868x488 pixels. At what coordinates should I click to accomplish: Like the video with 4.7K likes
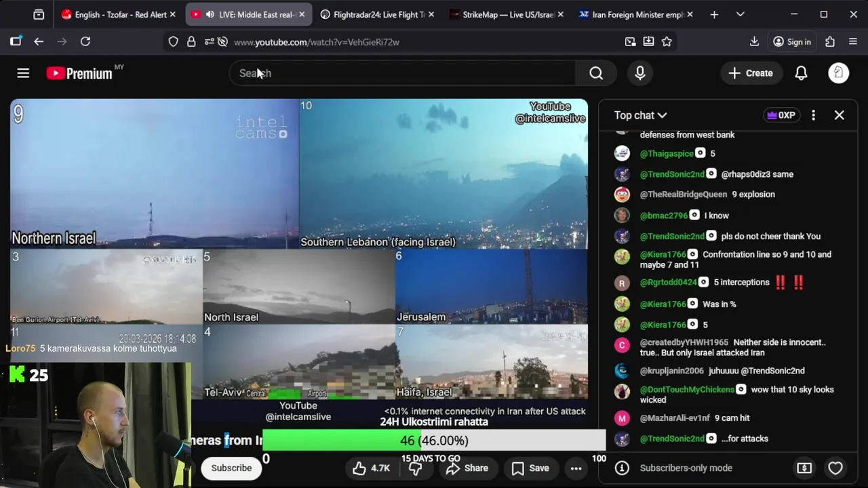(x=372, y=468)
